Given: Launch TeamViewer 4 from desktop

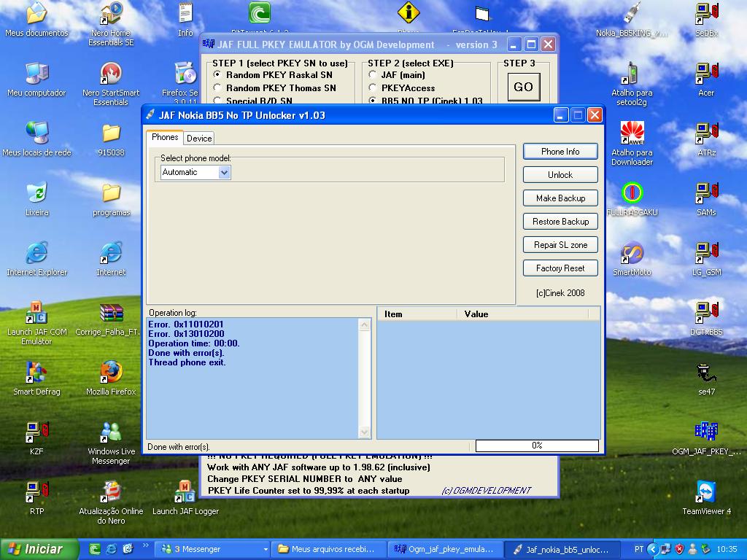Looking at the screenshot, I should tap(706, 497).
